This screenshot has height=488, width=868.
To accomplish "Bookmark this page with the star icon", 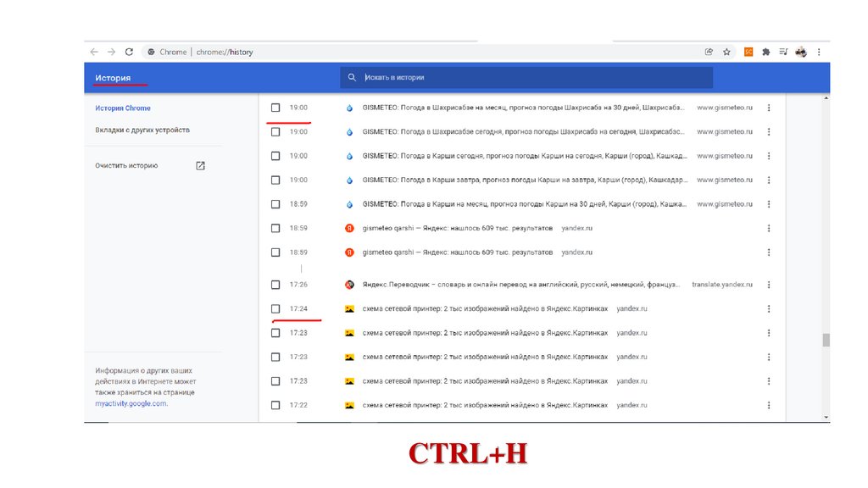I will coord(726,52).
